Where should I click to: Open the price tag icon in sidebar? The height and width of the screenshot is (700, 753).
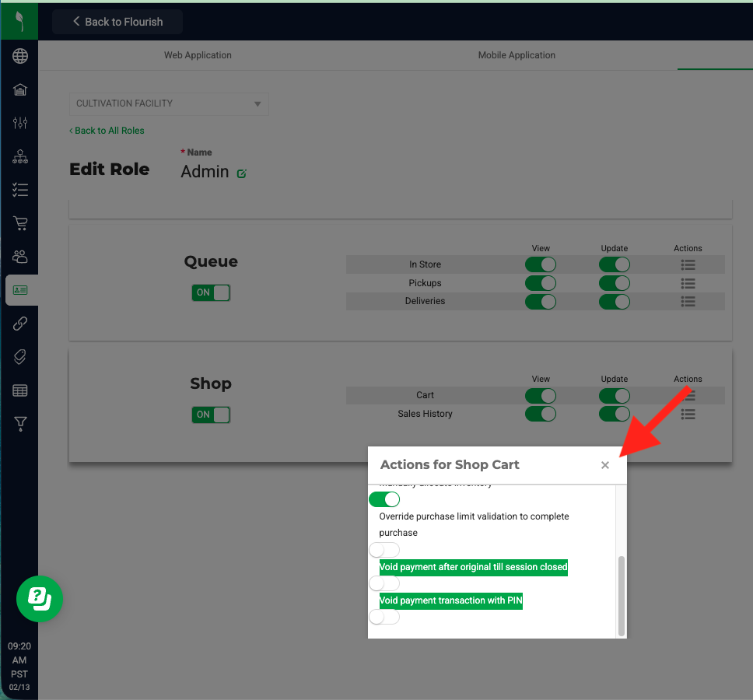(19, 357)
